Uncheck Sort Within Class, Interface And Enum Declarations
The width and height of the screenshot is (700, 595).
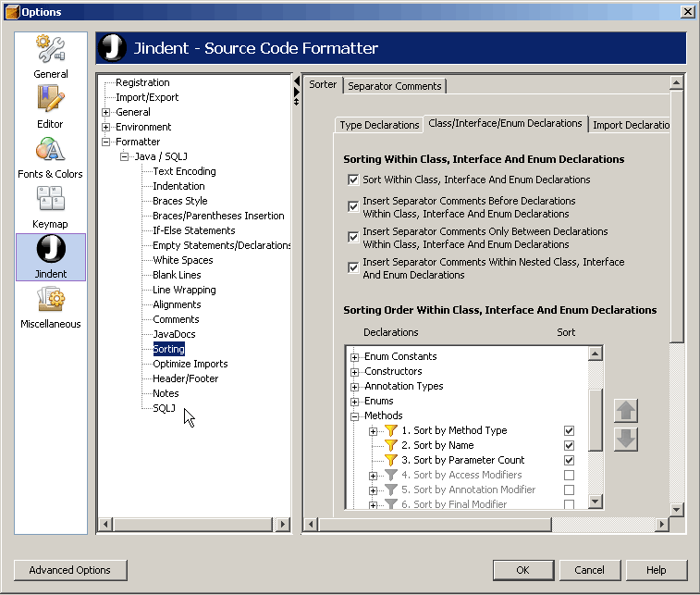coord(352,180)
